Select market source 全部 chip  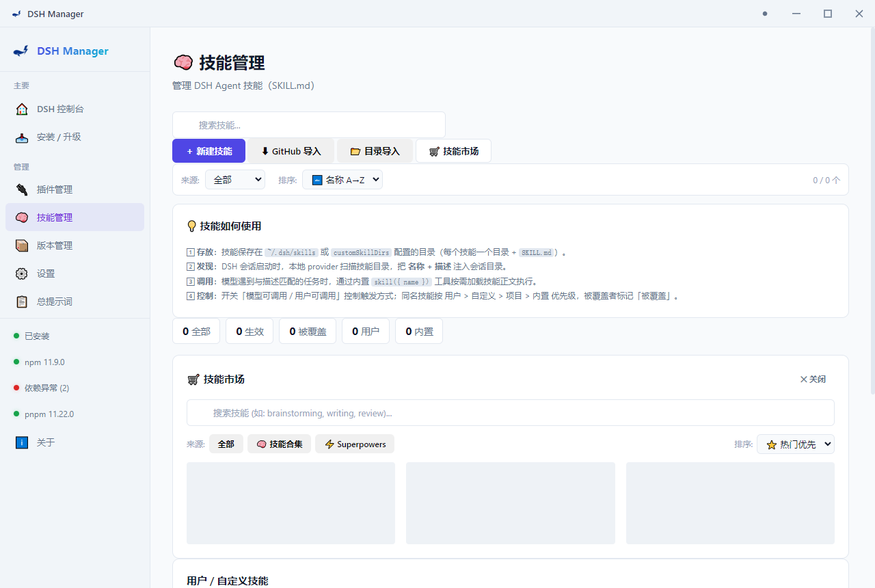(226, 444)
